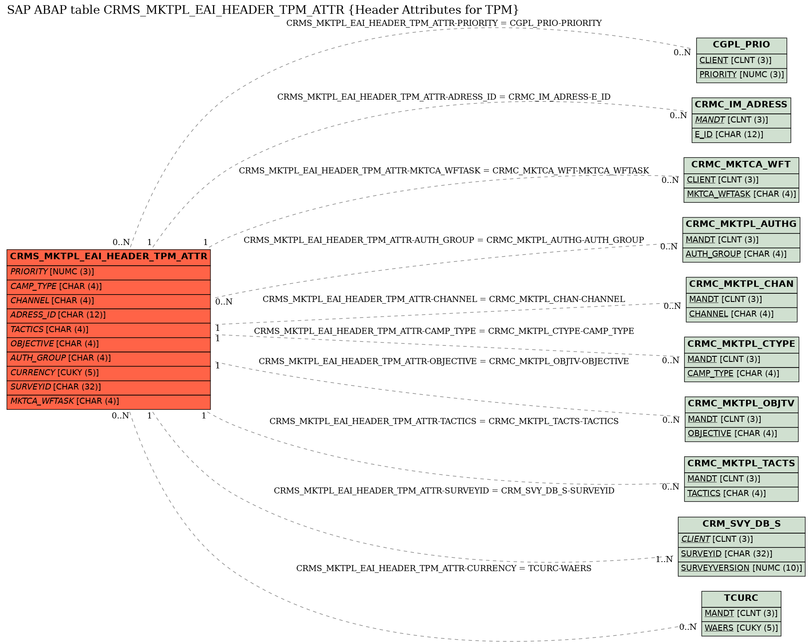Screen dimensions: 812x644
Task: Click the AUTH_GROUP = CRMC_MKTPL_AUTHG relation label
Action: 444,240
